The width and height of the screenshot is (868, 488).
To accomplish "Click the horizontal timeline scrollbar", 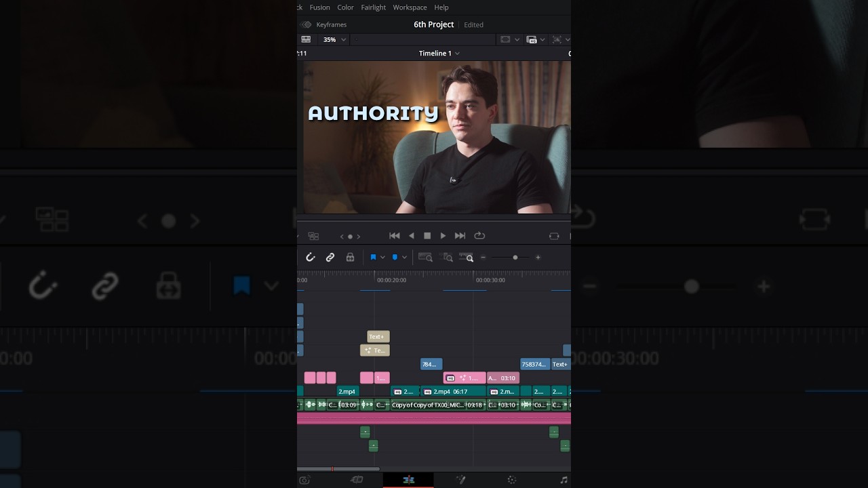I will (x=338, y=468).
